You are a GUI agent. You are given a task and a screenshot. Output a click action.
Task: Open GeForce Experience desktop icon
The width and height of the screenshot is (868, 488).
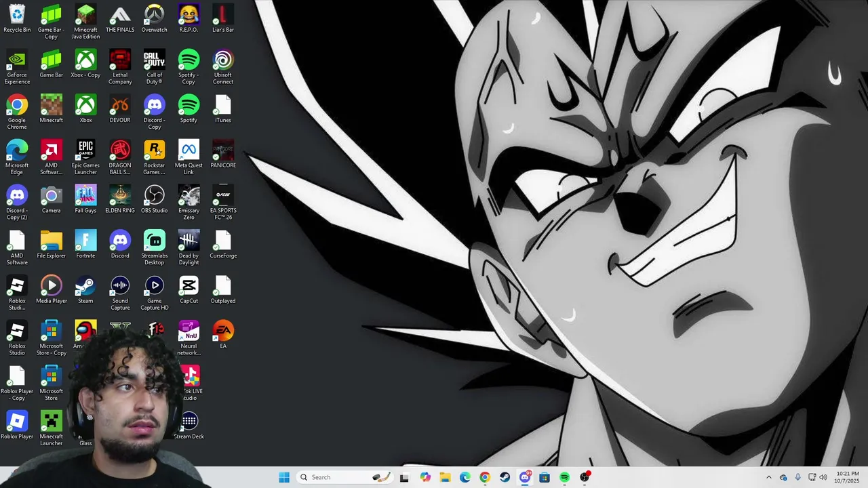(17, 67)
